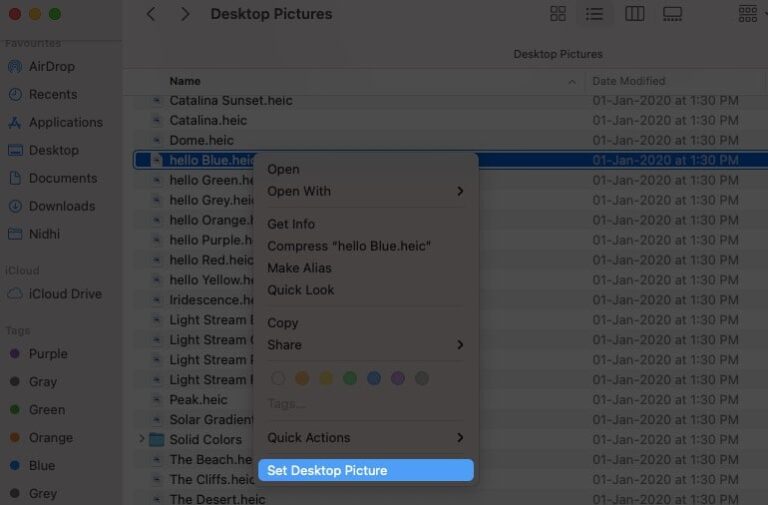The width and height of the screenshot is (768, 505).
Task: Apply the green color tag dot
Action: (350, 378)
